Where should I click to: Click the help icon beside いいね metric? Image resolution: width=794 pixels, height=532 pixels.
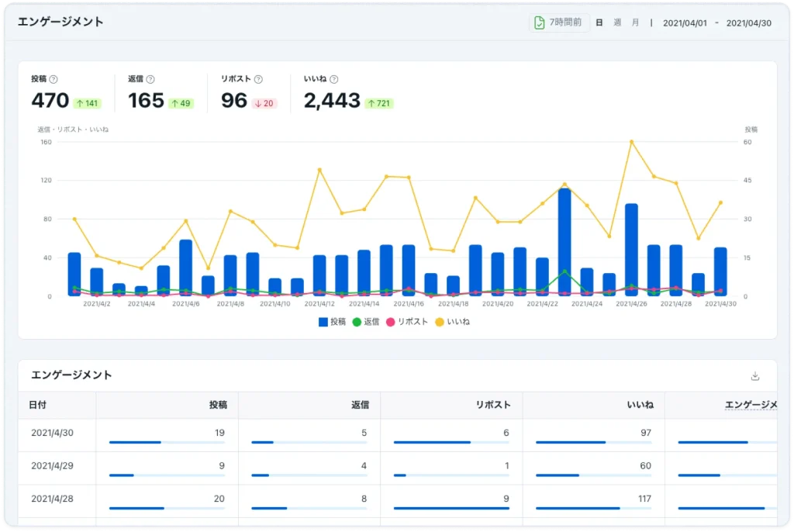[333, 79]
